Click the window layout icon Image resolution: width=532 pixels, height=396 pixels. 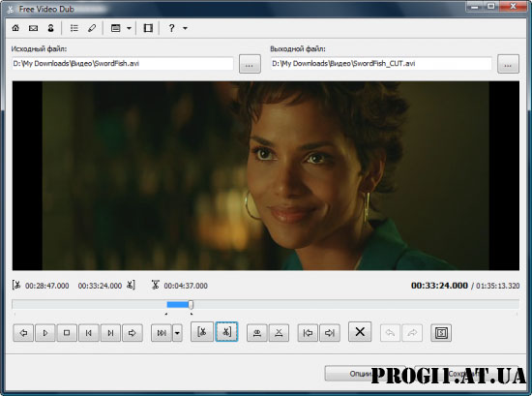(116, 28)
